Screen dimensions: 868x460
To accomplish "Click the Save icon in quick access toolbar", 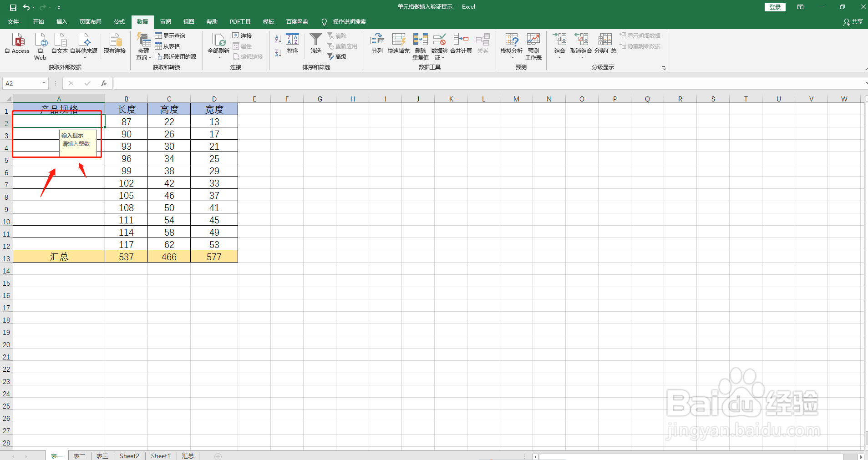I will (13, 7).
